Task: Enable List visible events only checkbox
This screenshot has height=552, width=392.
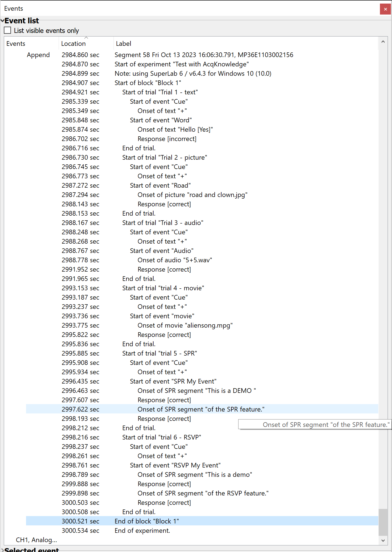Action: [x=8, y=30]
